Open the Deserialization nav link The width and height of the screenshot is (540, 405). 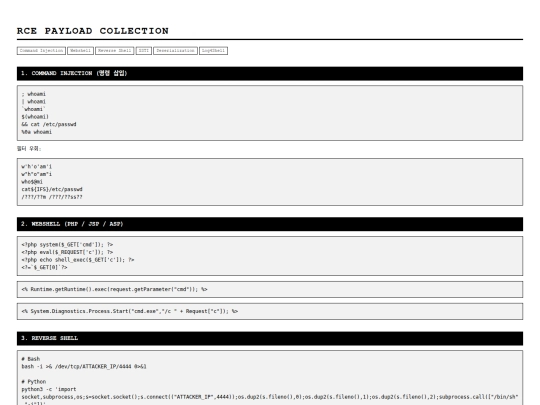(x=175, y=51)
